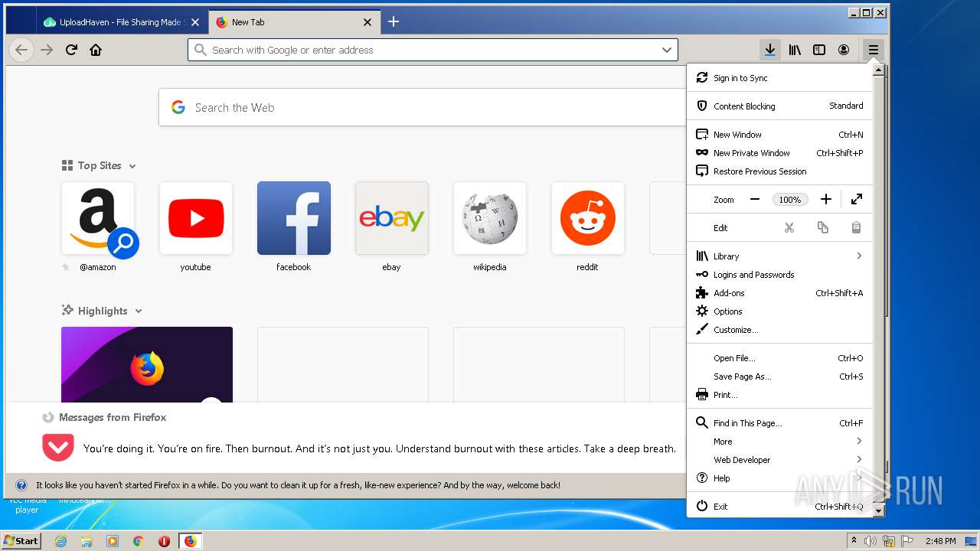Choose New Window menu item

(779, 135)
